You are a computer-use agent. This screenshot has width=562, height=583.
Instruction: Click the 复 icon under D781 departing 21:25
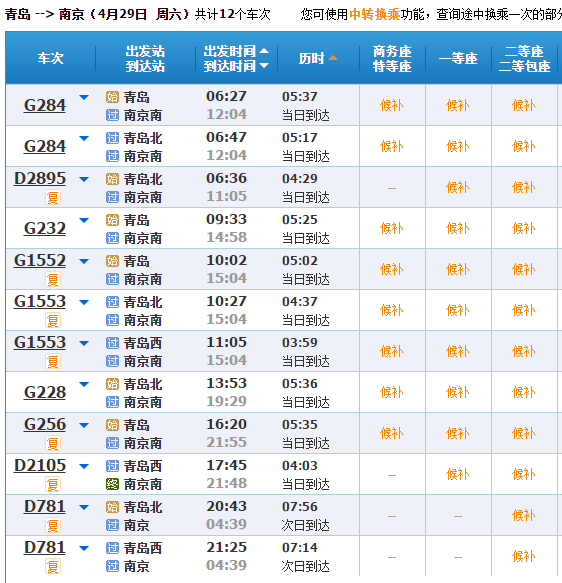tap(52, 567)
